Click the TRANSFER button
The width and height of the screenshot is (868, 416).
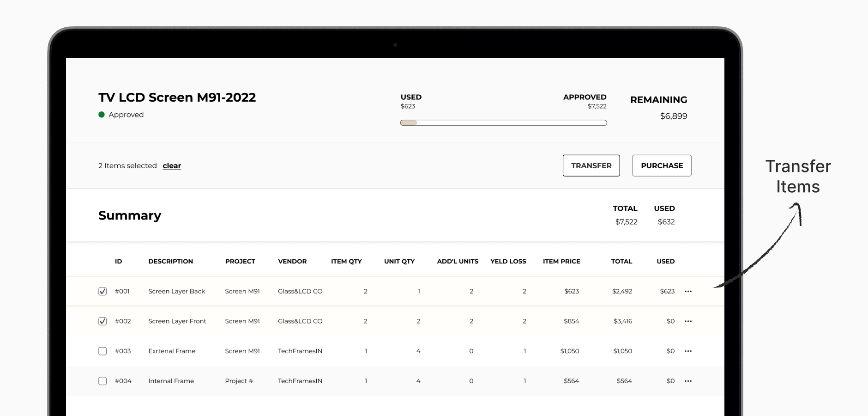[591, 165]
